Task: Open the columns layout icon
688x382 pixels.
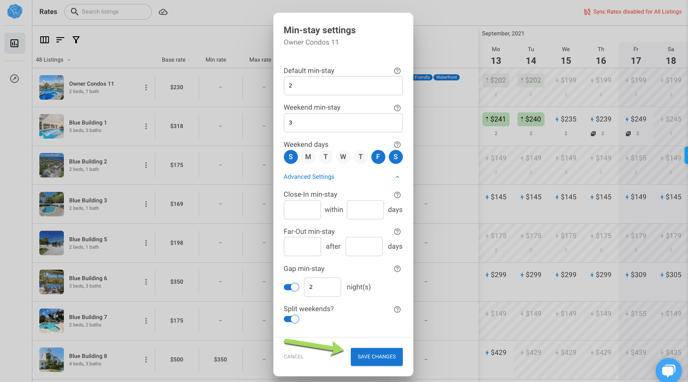Action: pyautogui.click(x=44, y=40)
